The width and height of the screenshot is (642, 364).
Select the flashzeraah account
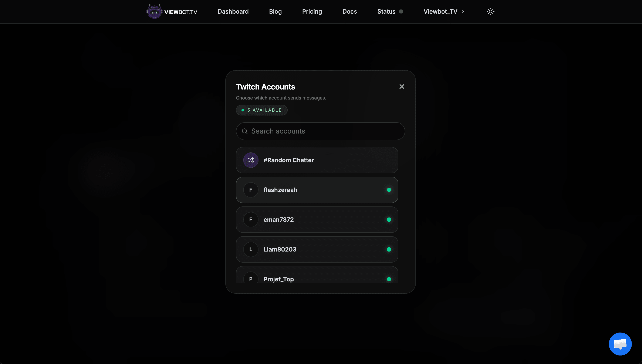317,190
